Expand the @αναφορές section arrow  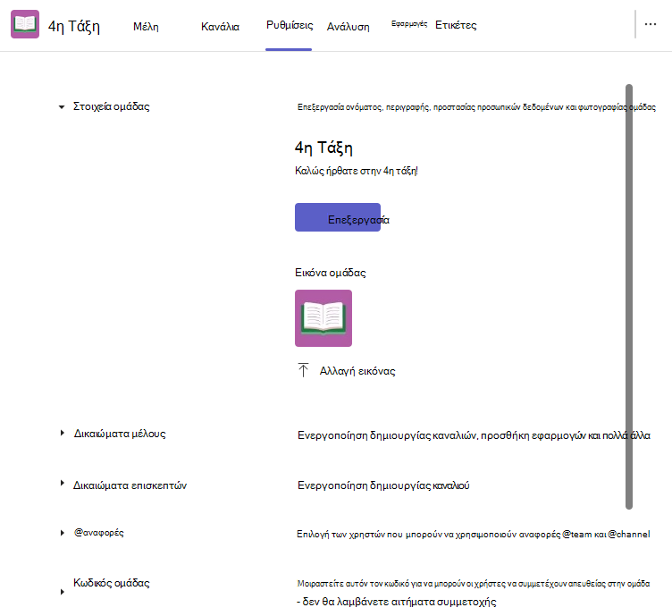[63, 533]
